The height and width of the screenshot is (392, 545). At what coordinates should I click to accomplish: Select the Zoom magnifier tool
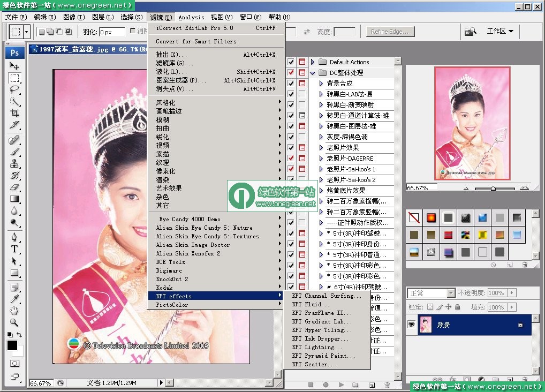coord(14,322)
